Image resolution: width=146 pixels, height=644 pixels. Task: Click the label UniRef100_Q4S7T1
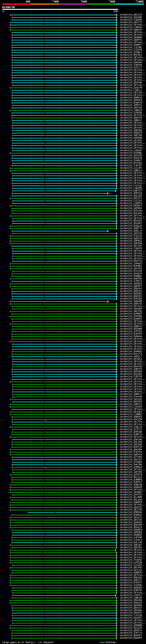tap(131, 22)
